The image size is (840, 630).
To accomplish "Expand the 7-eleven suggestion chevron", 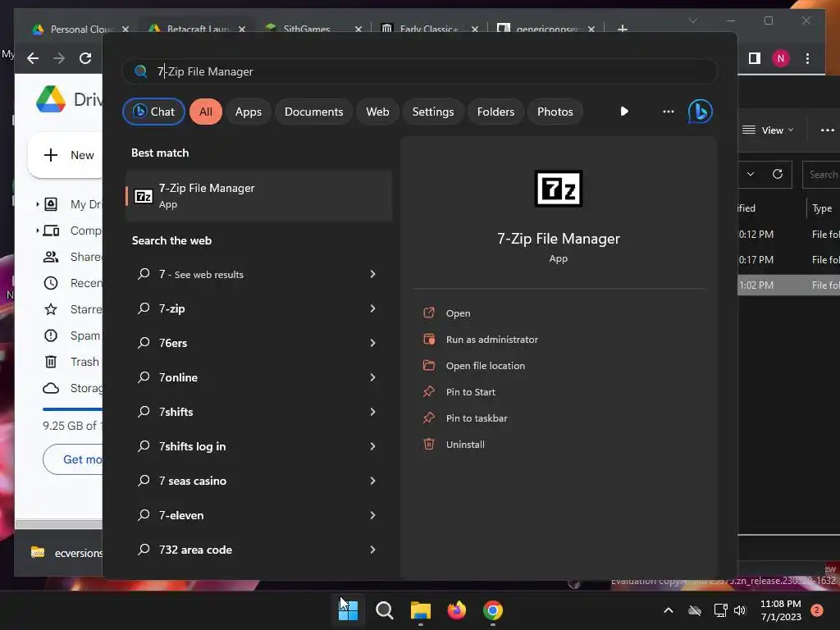I will tap(373, 515).
